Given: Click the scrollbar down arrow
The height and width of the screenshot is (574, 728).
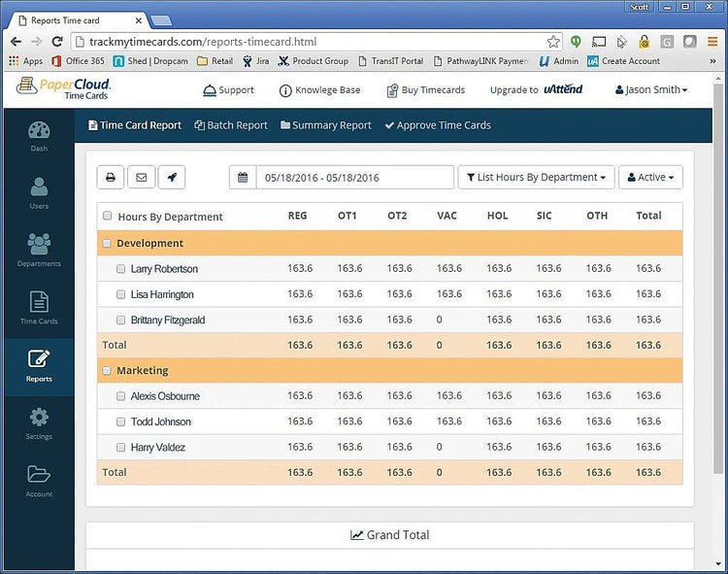Looking at the screenshot, I should point(718,564).
